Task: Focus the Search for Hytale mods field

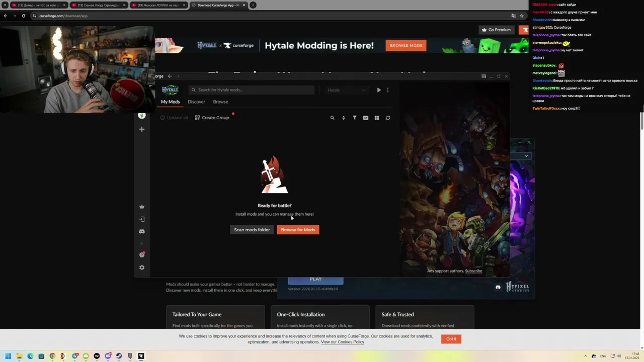Action: click(252, 90)
